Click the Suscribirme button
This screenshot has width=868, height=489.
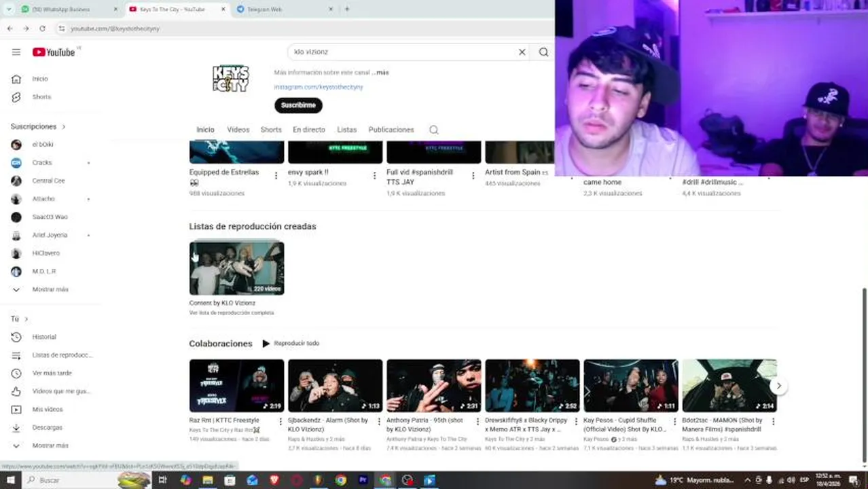point(298,105)
